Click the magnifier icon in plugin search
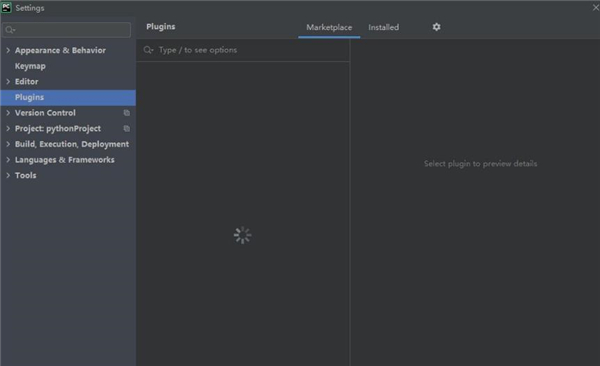Screen dimensions: 600x366 tap(148, 50)
